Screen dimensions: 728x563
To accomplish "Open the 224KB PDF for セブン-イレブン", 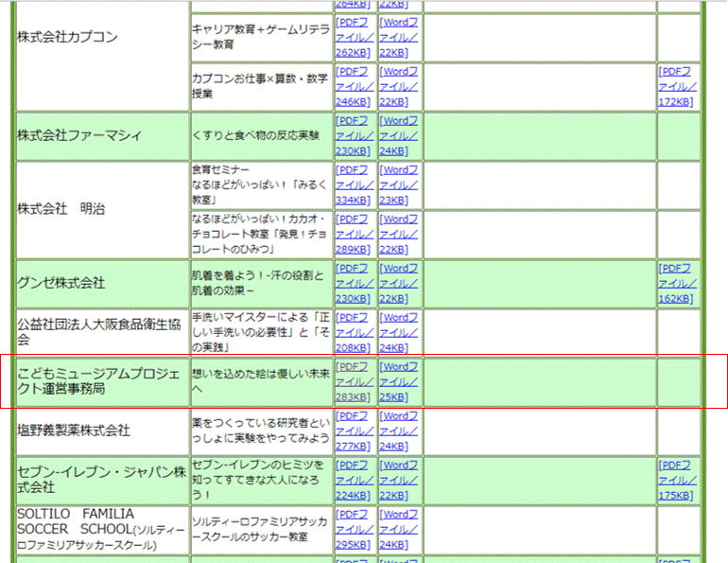I will coord(355,481).
